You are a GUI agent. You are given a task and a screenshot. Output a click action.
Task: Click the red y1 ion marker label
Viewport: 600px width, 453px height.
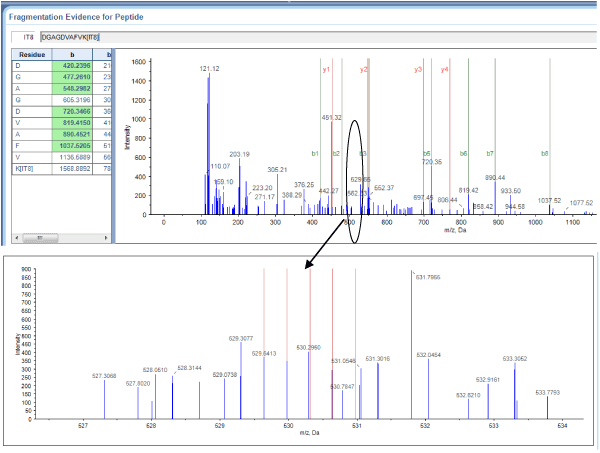click(x=326, y=70)
